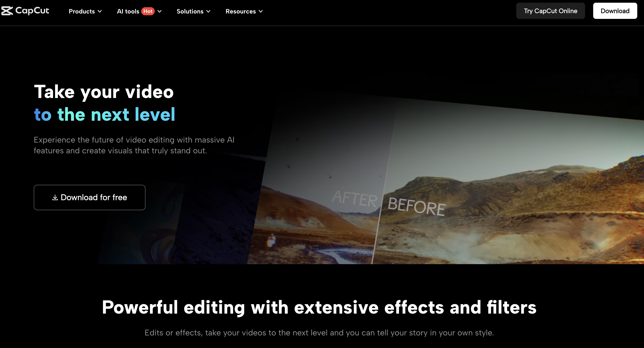Expand the Solutions chevron arrow

pos(208,11)
